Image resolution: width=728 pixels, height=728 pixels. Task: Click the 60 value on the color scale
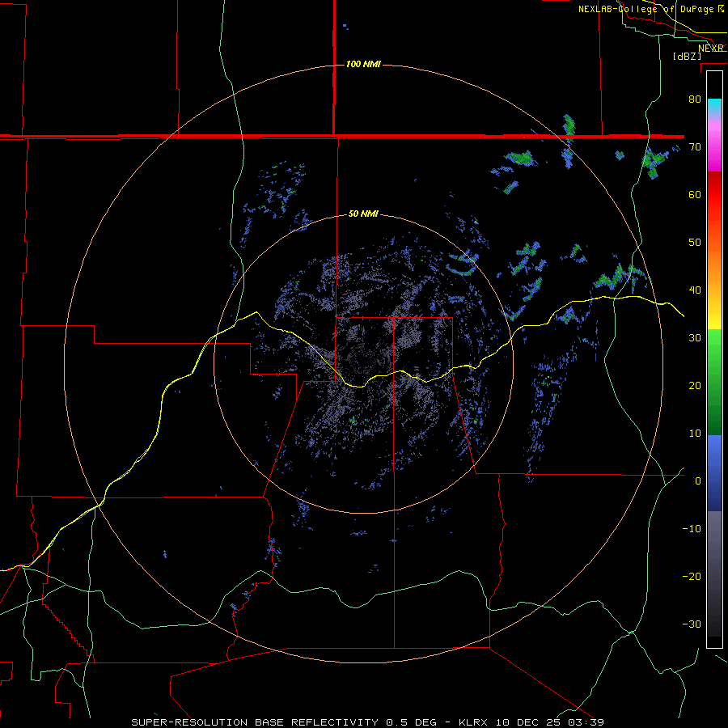695,194
